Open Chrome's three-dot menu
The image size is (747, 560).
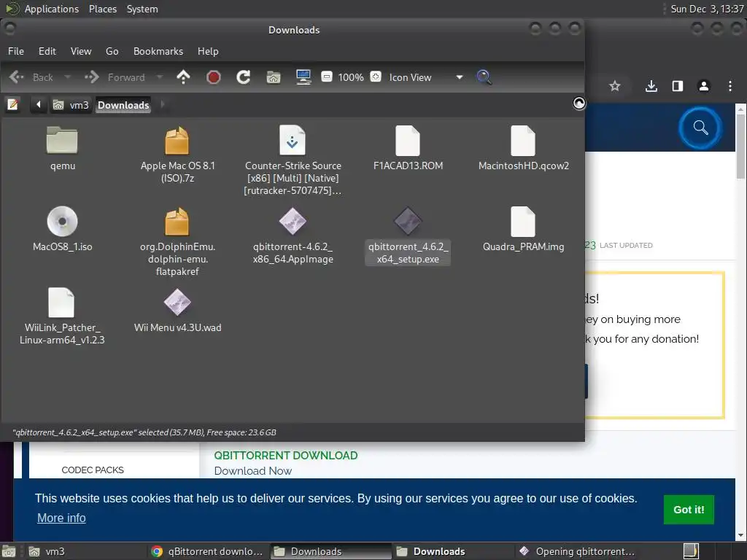pyautogui.click(x=729, y=86)
